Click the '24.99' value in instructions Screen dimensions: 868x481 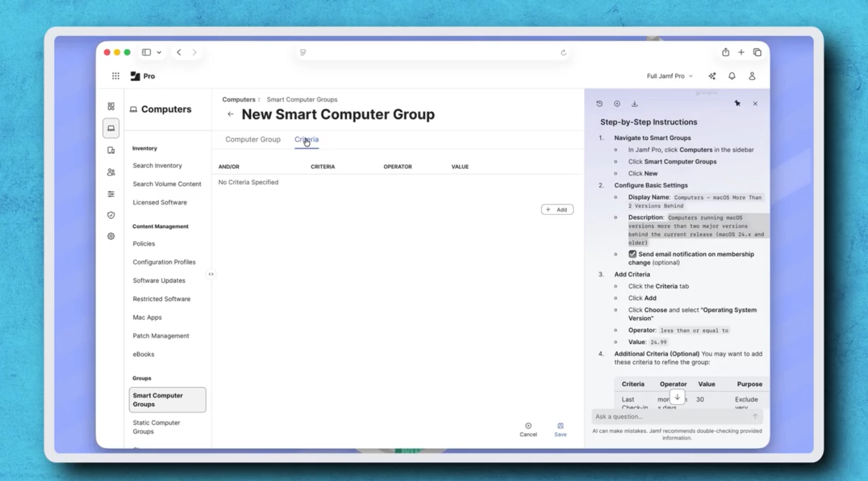click(x=659, y=343)
